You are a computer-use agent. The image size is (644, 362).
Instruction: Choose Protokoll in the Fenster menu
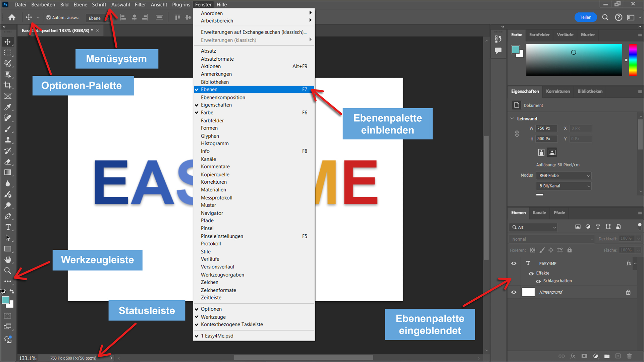(254, 244)
